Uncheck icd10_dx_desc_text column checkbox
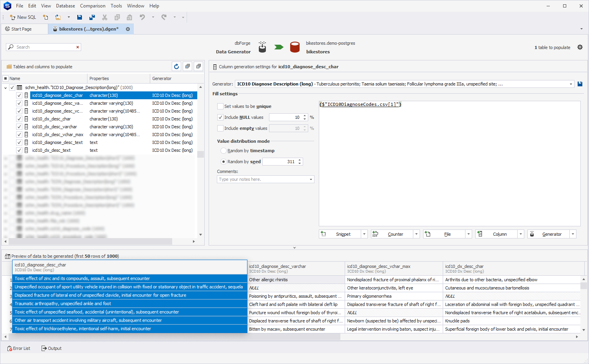 [19, 150]
